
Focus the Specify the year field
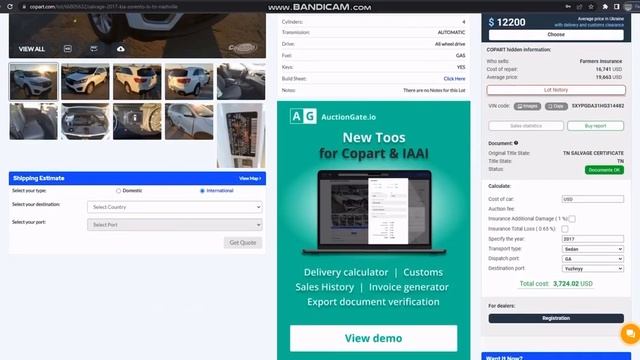click(593, 239)
